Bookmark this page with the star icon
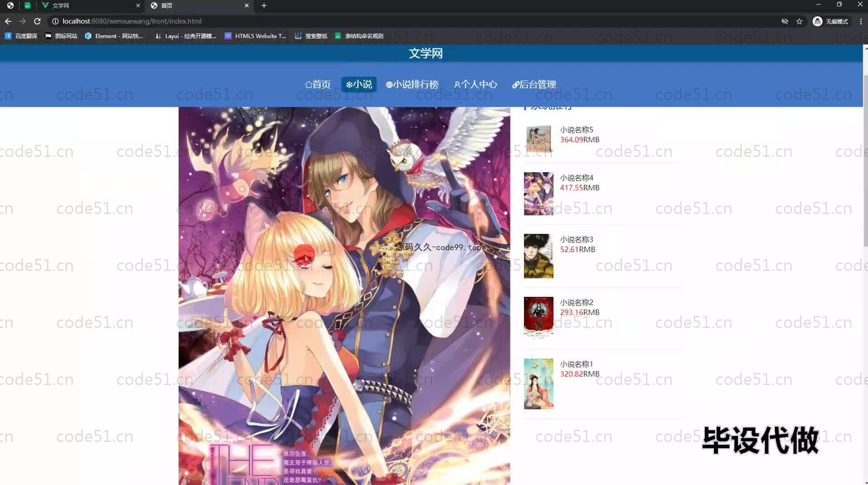Screen dimensions: 868x485 pyautogui.click(x=799, y=21)
